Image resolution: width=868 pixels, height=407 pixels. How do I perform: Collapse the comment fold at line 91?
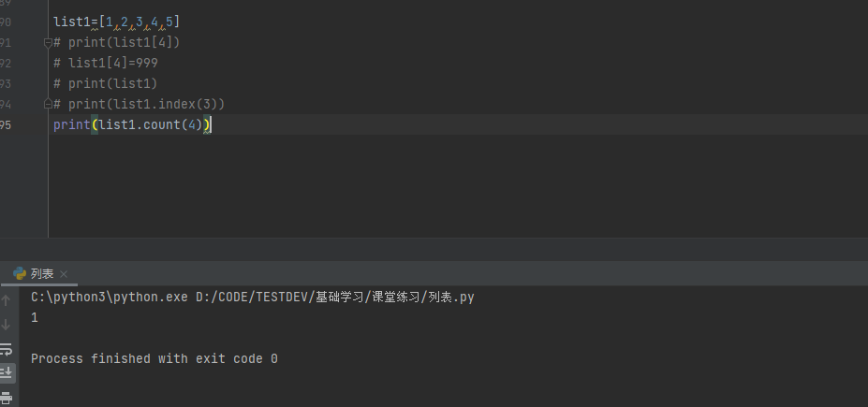pos(47,42)
